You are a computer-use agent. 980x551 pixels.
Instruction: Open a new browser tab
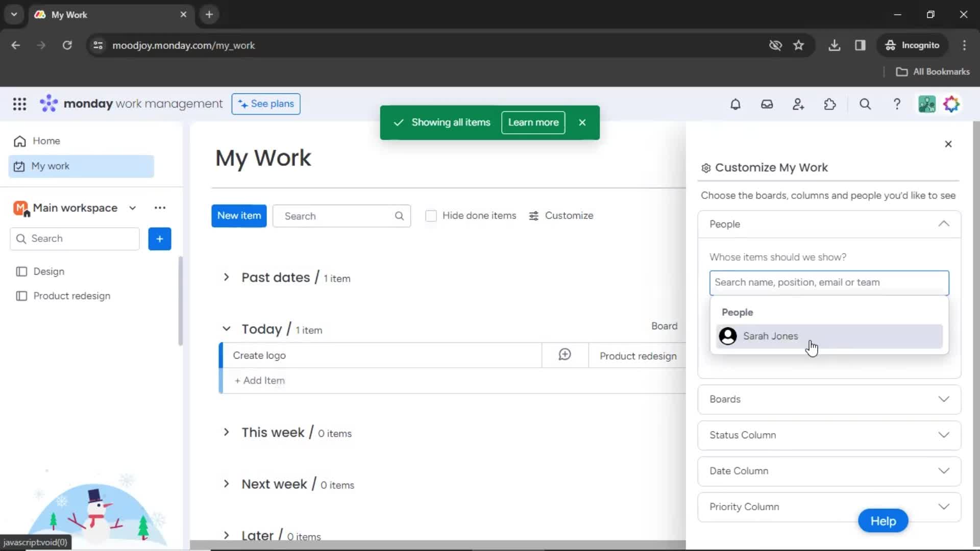(209, 15)
